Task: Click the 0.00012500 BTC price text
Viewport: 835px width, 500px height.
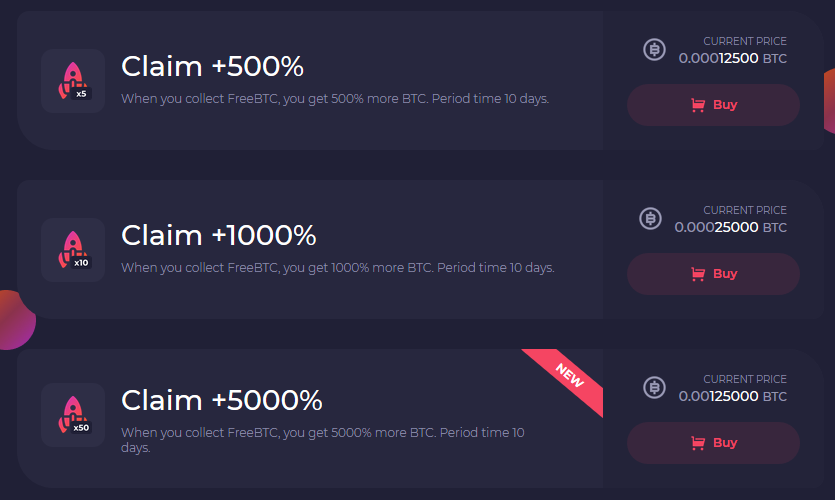Action: 732,58
